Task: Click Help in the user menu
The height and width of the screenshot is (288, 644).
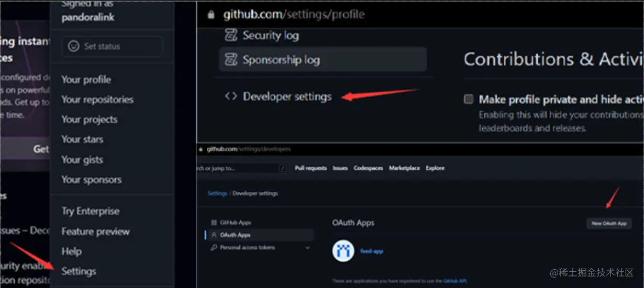Action: point(71,251)
